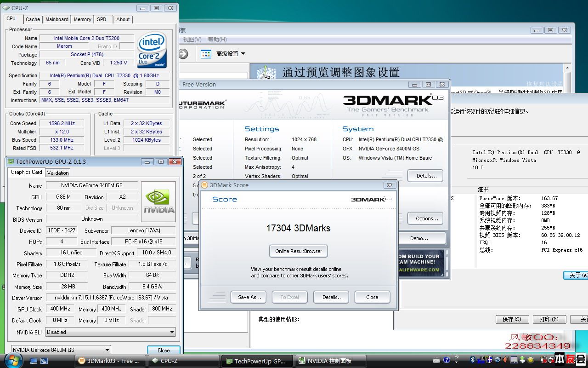
Task: Click the NVIDIA logo in GPU-Z
Action: [158, 202]
